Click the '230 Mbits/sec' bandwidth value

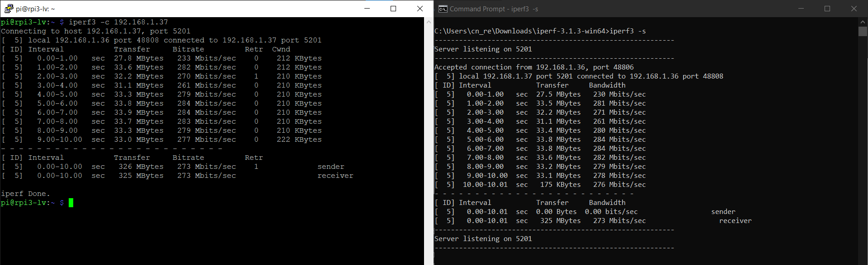point(619,94)
